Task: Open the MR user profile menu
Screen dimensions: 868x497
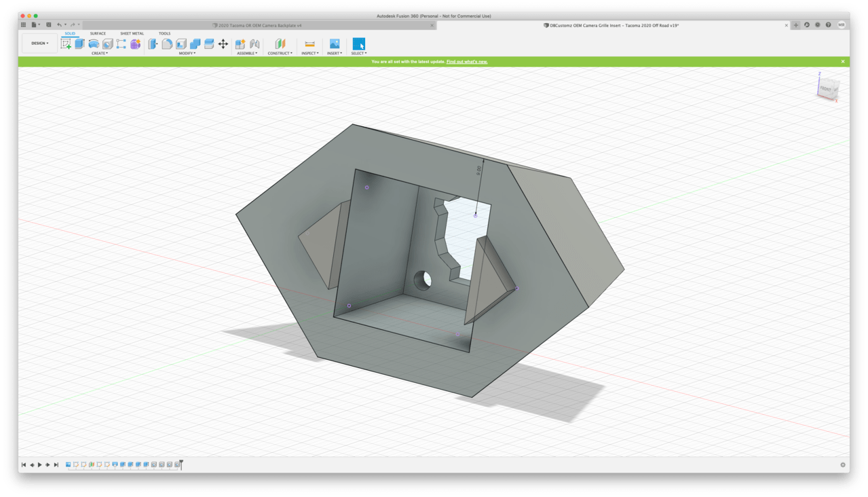Action: tap(842, 25)
